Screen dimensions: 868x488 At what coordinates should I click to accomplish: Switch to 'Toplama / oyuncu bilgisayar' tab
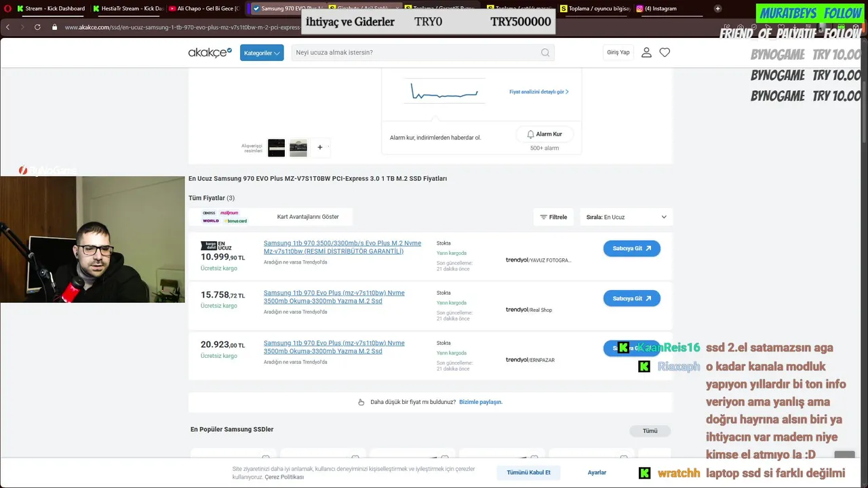(x=596, y=9)
